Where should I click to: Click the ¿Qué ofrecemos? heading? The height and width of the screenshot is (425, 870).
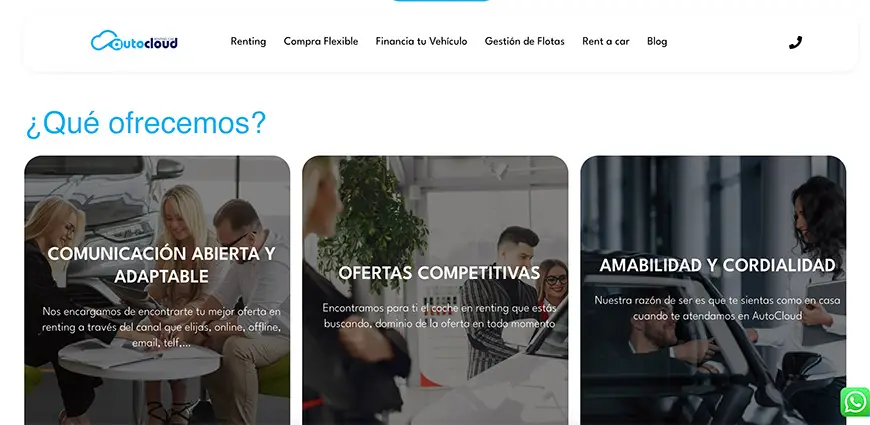(146, 123)
